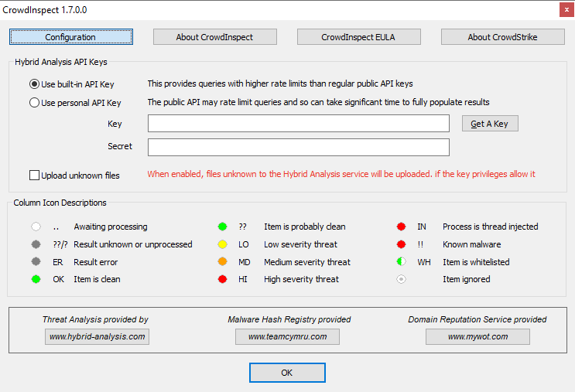Viewport: 575px width, 392px height.
Task: Click 'Threat Analysis provided by' text
Action: click(x=95, y=319)
